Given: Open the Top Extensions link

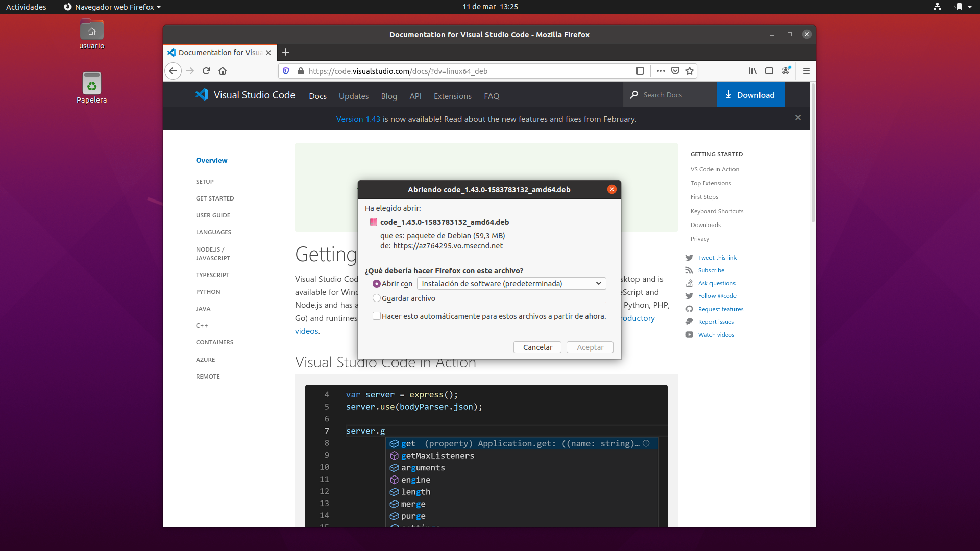Looking at the screenshot, I should point(710,183).
